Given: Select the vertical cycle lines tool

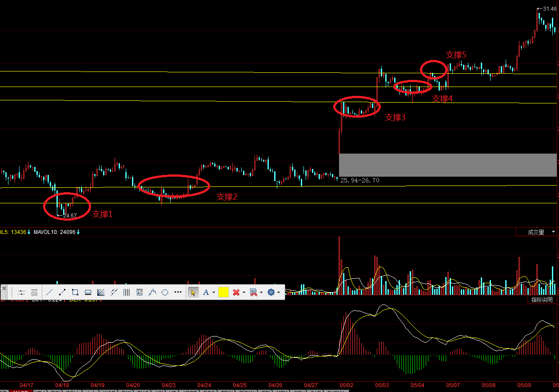Looking at the screenshot, I should coord(126,292).
